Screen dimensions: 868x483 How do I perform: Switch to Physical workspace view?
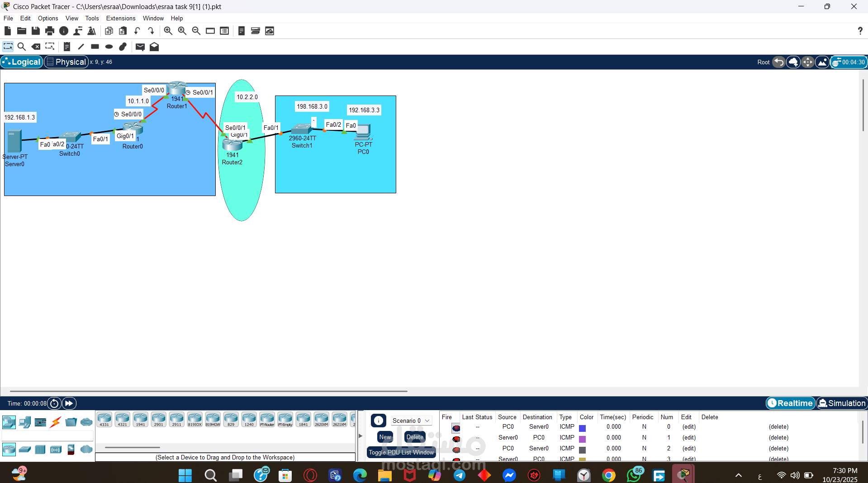pyautogui.click(x=66, y=62)
